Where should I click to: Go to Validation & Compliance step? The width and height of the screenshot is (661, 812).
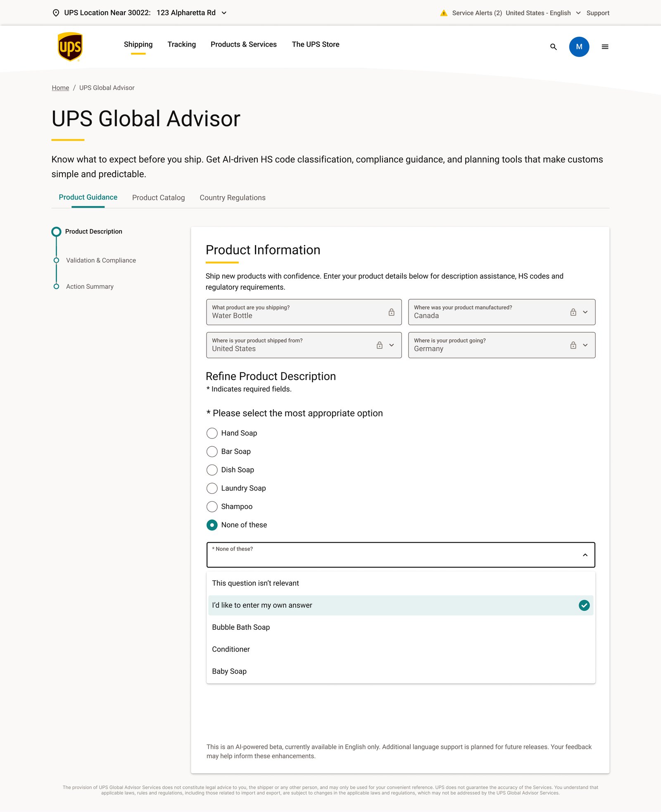point(101,260)
